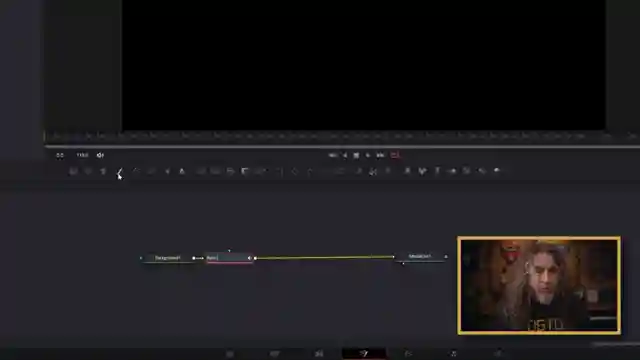Switch to the Color page
The width and height of the screenshot is (640, 360).
click(x=408, y=354)
